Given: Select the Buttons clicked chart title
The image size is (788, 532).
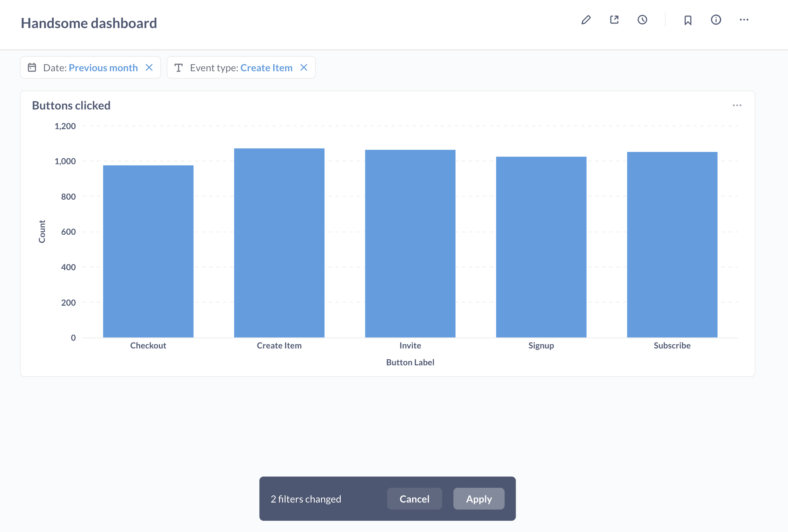Looking at the screenshot, I should 71,105.
